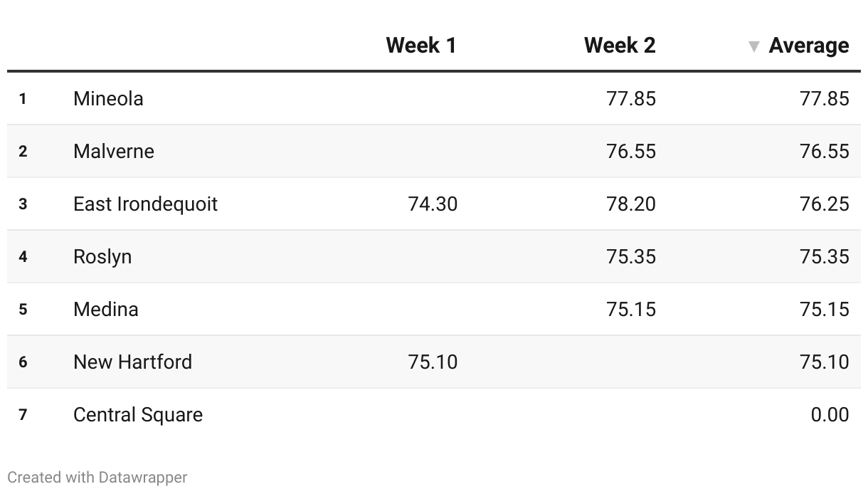
Task: Click the New Hartford team name
Action: (x=132, y=362)
